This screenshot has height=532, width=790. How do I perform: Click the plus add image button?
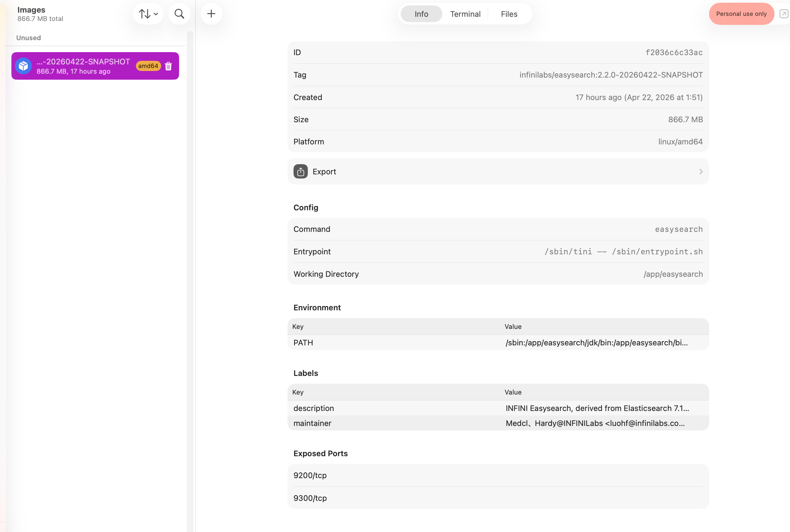click(211, 14)
